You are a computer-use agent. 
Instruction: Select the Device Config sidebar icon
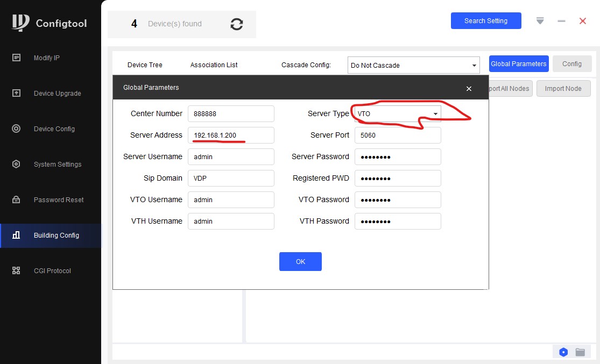click(16, 129)
